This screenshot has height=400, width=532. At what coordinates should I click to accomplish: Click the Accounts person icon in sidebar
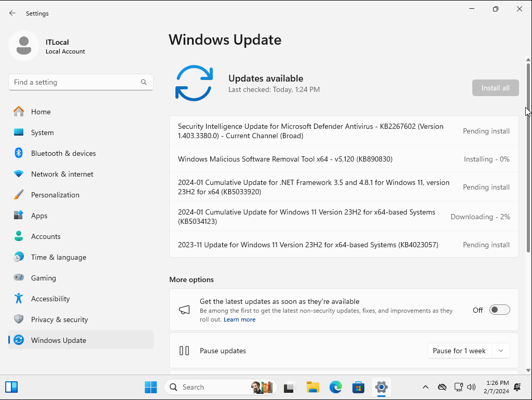[19, 236]
